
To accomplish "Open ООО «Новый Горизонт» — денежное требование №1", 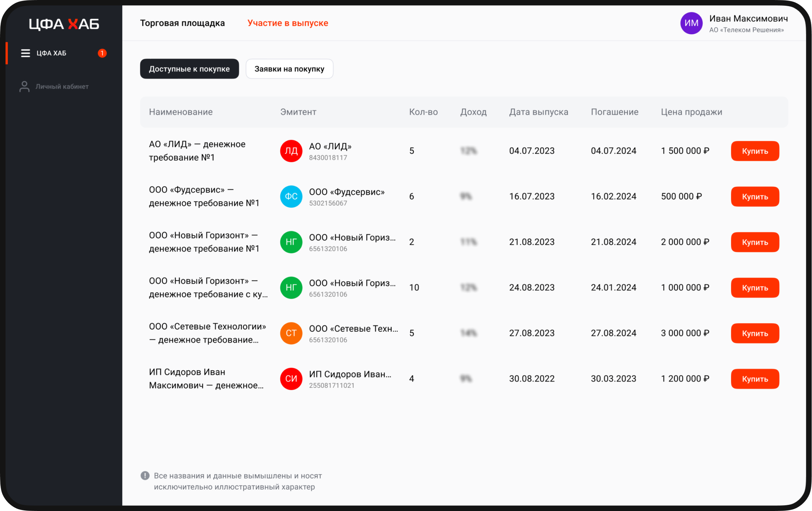I will (204, 242).
